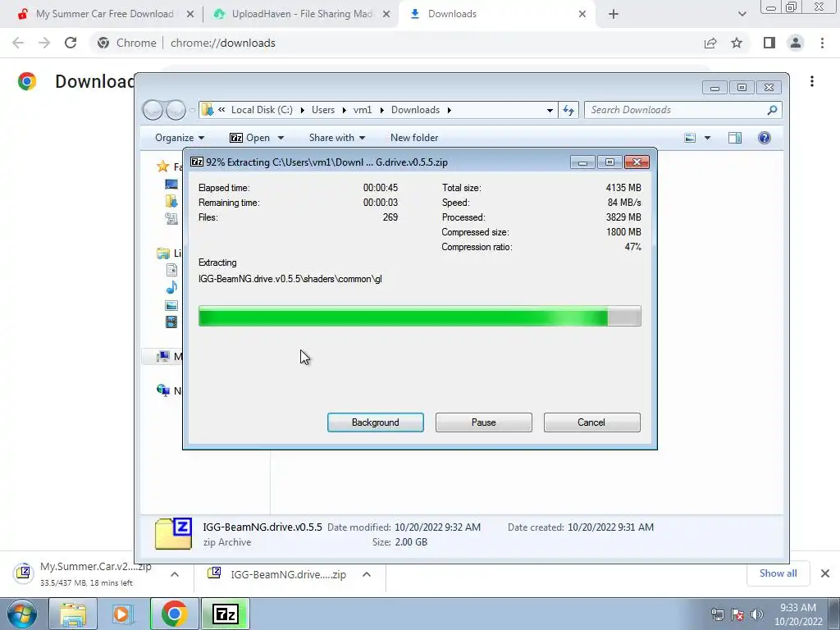Screen dimensions: 840x630
Task: Open Organize menu in Explorer
Action: [180, 138]
